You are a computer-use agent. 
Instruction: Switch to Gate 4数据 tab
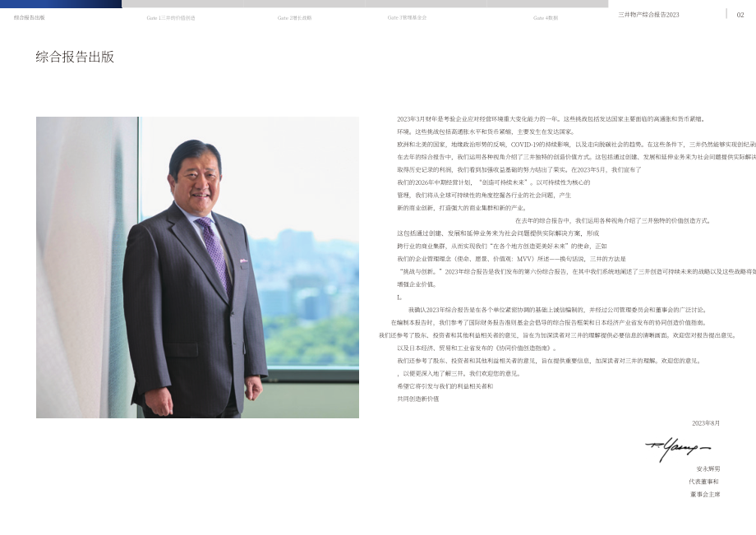click(x=546, y=18)
